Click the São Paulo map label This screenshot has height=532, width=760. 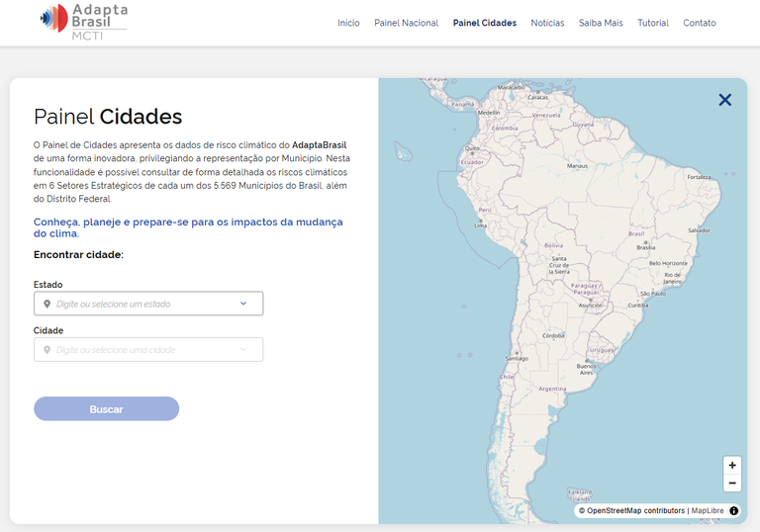[x=653, y=294]
